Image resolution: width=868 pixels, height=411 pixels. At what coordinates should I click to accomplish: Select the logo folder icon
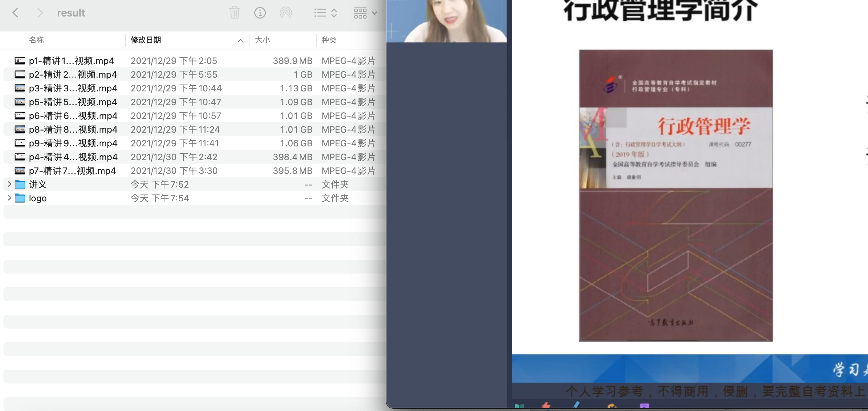pyautogui.click(x=20, y=198)
